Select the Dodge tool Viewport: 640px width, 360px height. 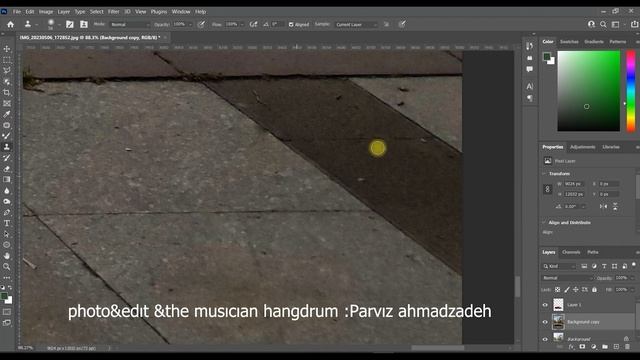click(x=7, y=202)
